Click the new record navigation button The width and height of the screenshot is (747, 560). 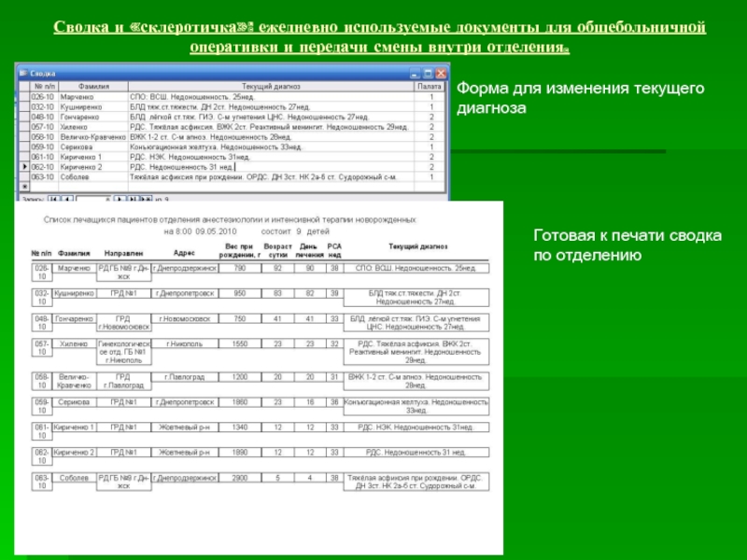[147, 199]
